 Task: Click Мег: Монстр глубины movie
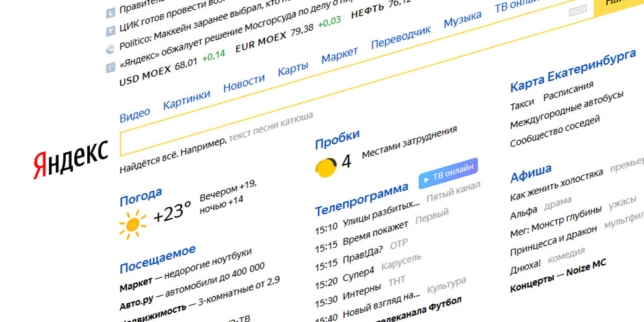pos(556,222)
